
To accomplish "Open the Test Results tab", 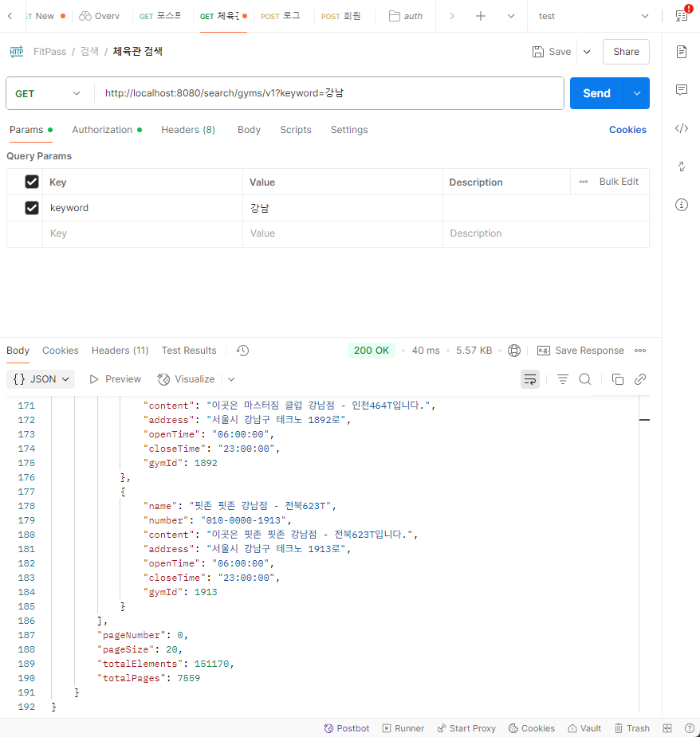I will (x=189, y=351).
